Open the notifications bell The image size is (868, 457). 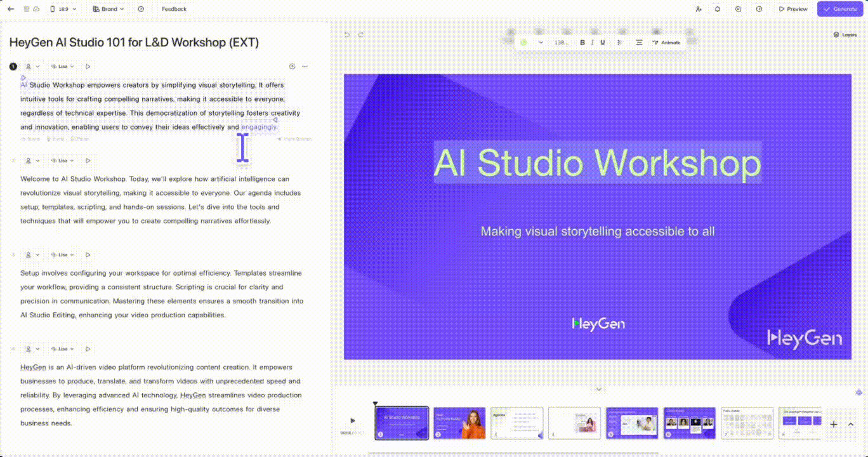pyautogui.click(x=718, y=9)
